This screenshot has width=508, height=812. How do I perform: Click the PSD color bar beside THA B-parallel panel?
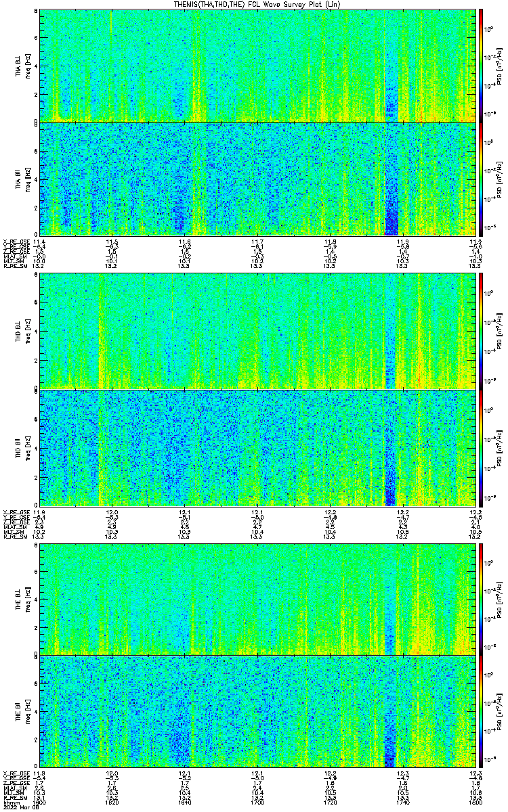[482, 179]
